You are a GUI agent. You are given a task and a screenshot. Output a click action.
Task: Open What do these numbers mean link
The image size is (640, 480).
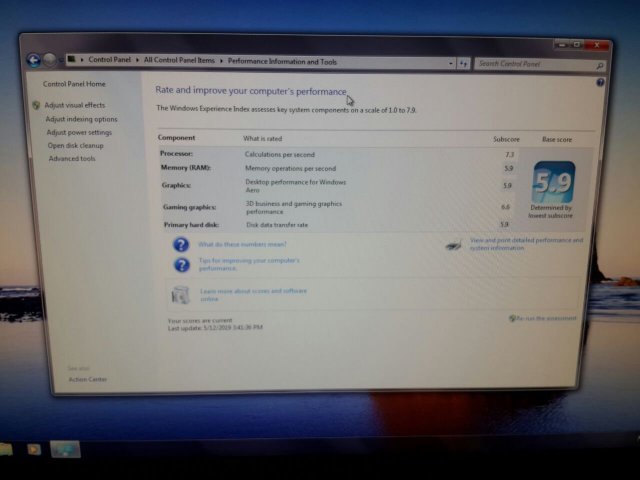[242, 244]
